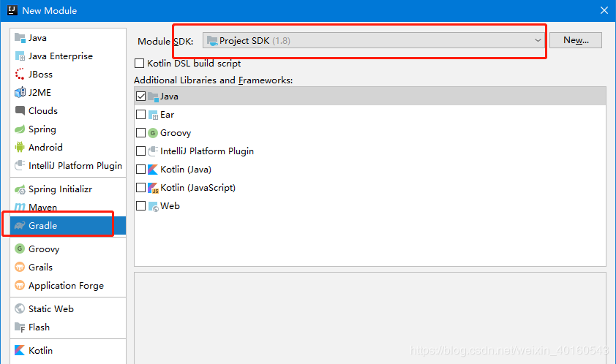Screen dimensions: 616x364
Task: Click the JBoss red dots icon
Action: pos(20,75)
